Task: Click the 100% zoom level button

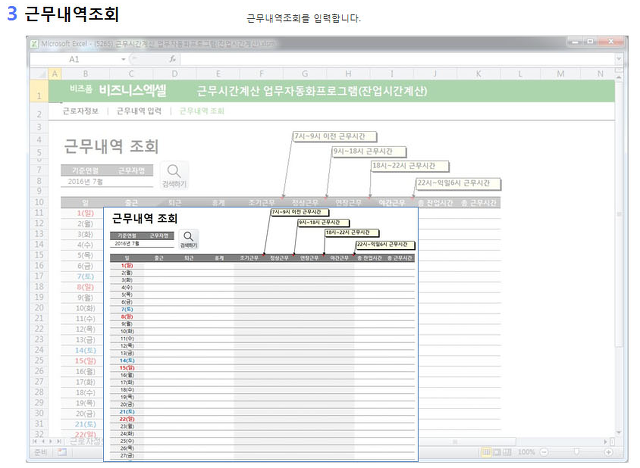Action: tap(526, 452)
